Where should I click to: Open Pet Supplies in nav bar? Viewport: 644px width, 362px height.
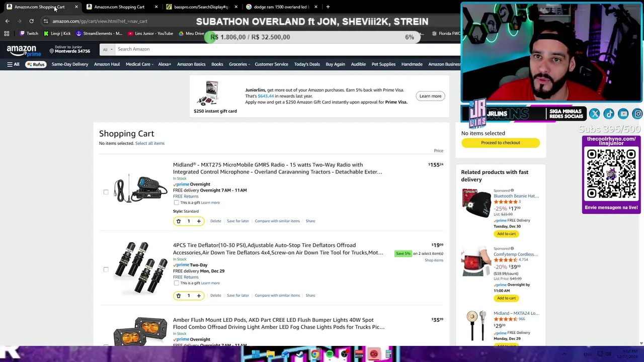tap(383, 64)
